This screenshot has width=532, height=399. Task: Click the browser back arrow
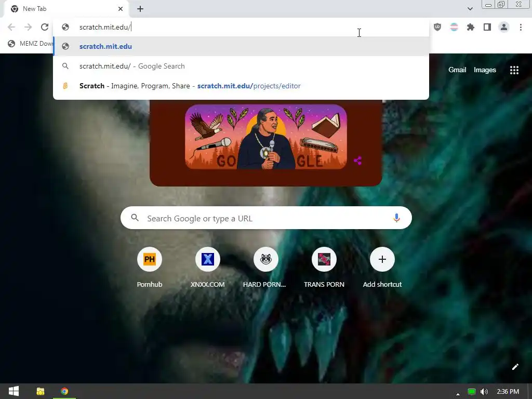click(11, 27)
